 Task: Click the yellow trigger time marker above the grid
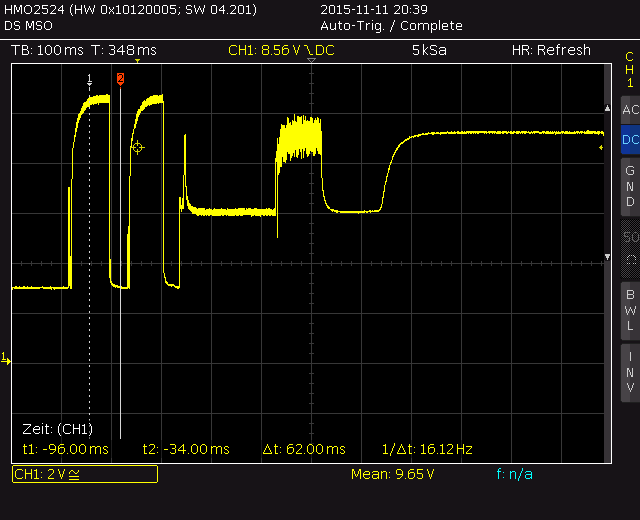[138, 61]
